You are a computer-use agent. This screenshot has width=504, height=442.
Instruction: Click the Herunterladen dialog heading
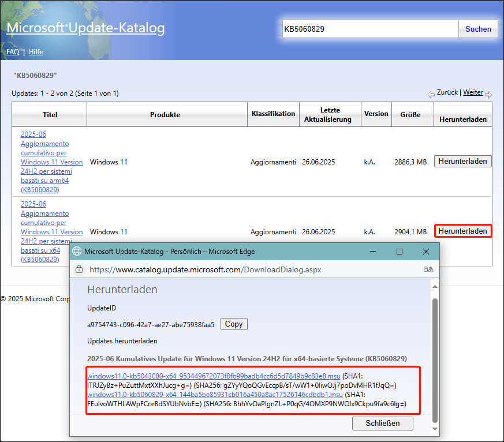point(122,290)
